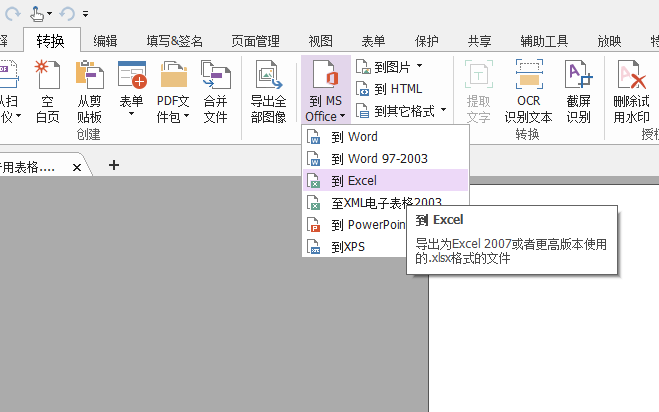
Task: Open the customize quick access toolbar arrow
Action: 85,14
